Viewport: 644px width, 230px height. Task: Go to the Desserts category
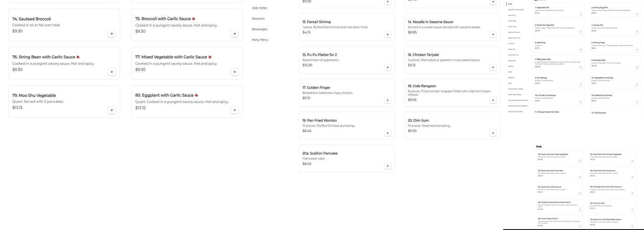pyautogui.click(x=258, y=19)
